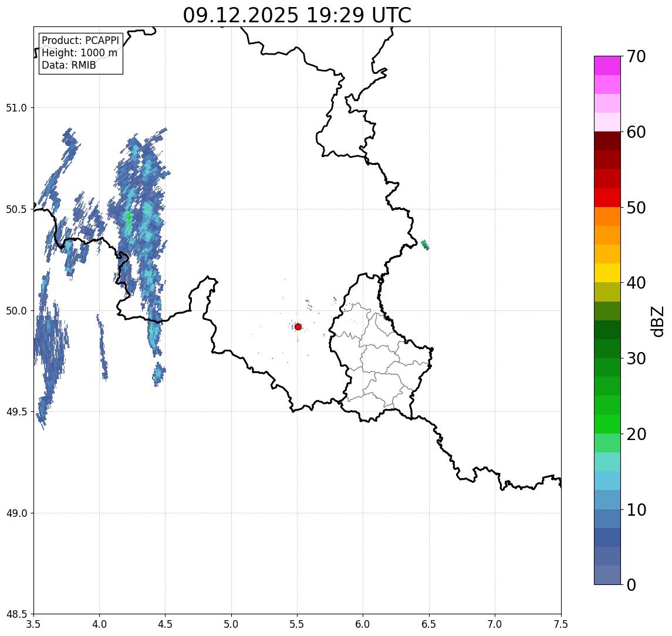Click the latitude axis label 51.0
Image resolution: width=672 pixels, height=636 pixels.
click(16, 108)
